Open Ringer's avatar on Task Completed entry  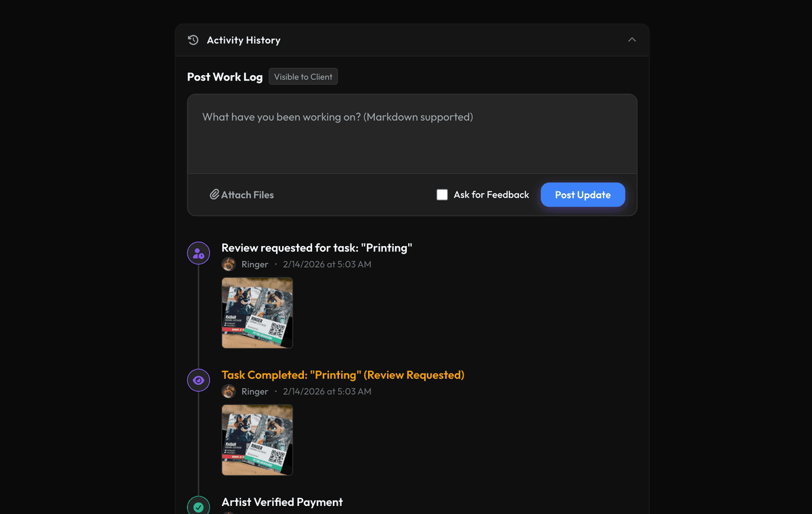[229, 392]
